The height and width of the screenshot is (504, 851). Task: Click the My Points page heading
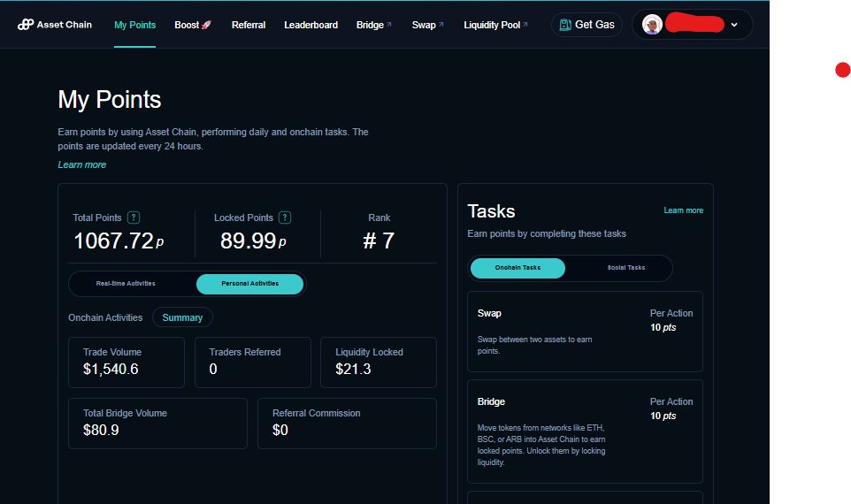[x=110, y=100]
